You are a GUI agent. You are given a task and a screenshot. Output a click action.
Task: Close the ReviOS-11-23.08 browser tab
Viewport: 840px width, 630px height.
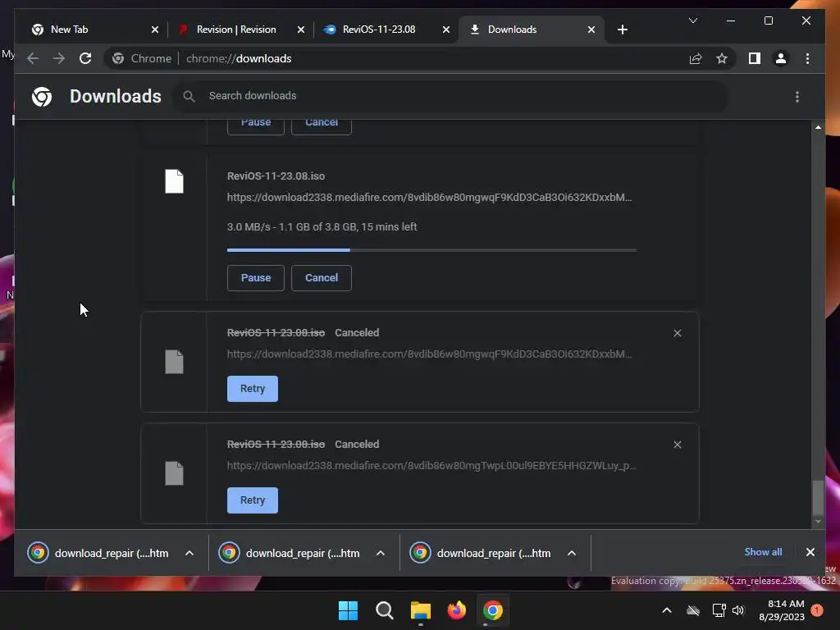click(x=445, y=30)
